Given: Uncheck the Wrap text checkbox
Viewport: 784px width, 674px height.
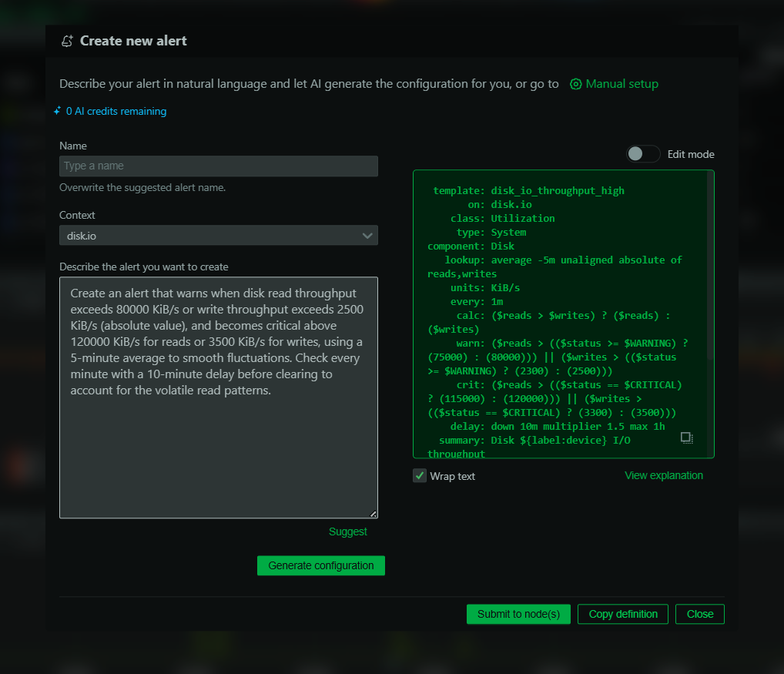Looking at the screenshot, I should (419, 475).
